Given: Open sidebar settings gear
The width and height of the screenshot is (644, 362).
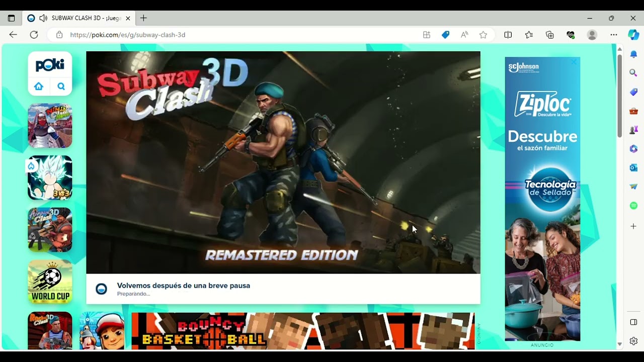Looking at the screenshot, I should pyautogui.click(x=633, y=341).
